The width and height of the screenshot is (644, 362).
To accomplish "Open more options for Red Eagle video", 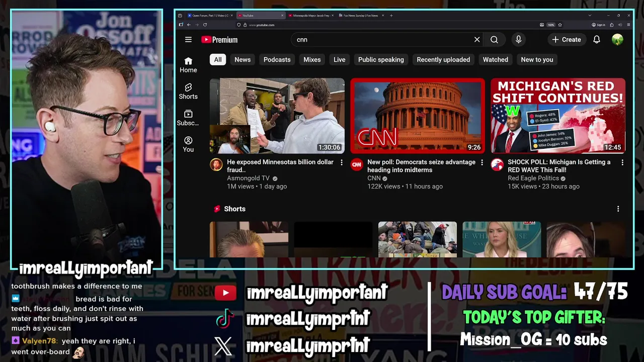I will (622, 162).
